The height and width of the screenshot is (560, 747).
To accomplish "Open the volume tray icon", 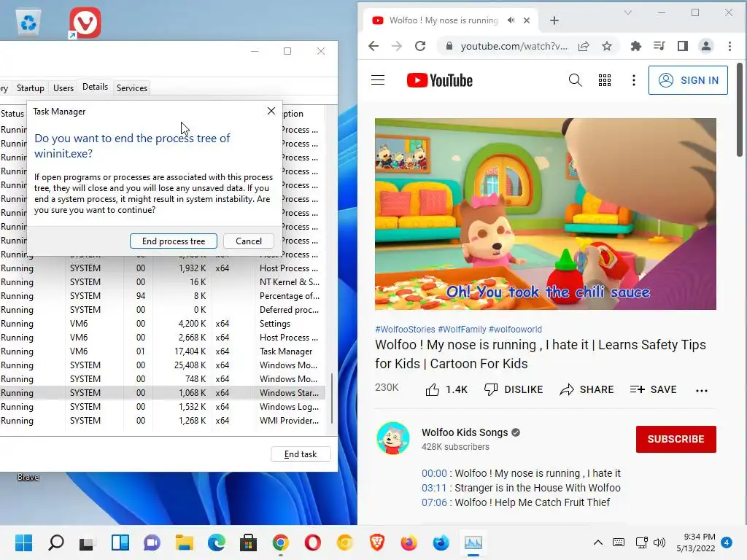I will (659, 542).
